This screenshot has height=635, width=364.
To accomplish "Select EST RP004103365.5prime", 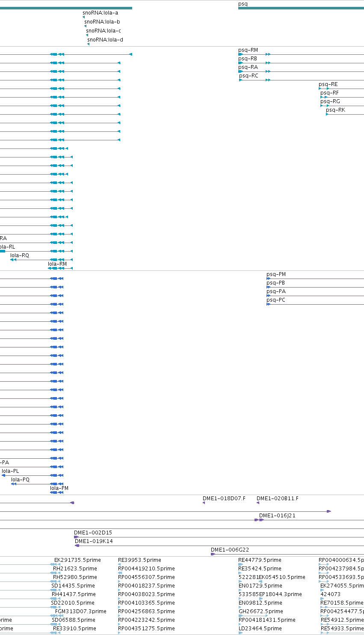I will coord(146,603).
